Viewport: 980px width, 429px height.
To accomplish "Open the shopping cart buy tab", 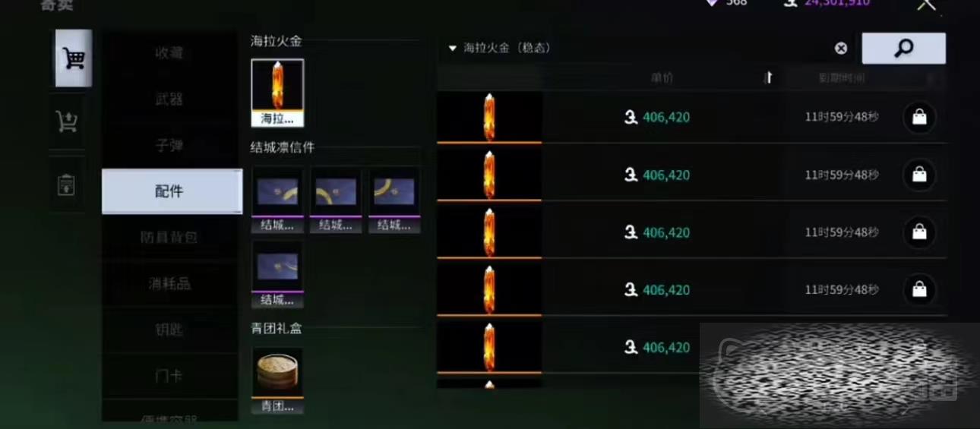I will coord(74,58).
